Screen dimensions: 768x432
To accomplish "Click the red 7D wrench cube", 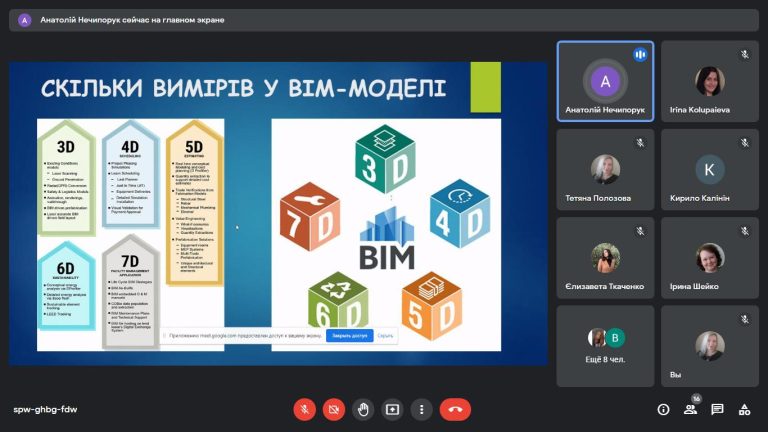I will (x=310, y=216).
